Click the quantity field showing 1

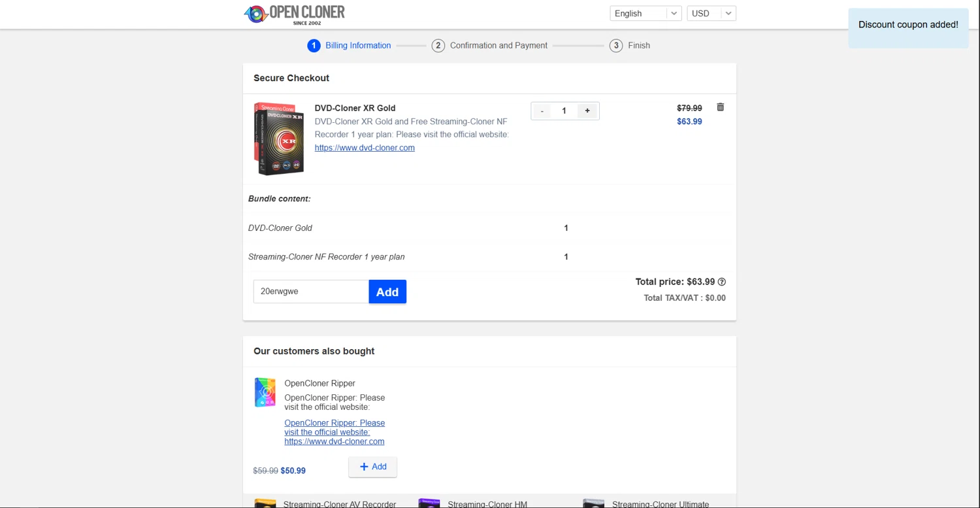(564, 111)
